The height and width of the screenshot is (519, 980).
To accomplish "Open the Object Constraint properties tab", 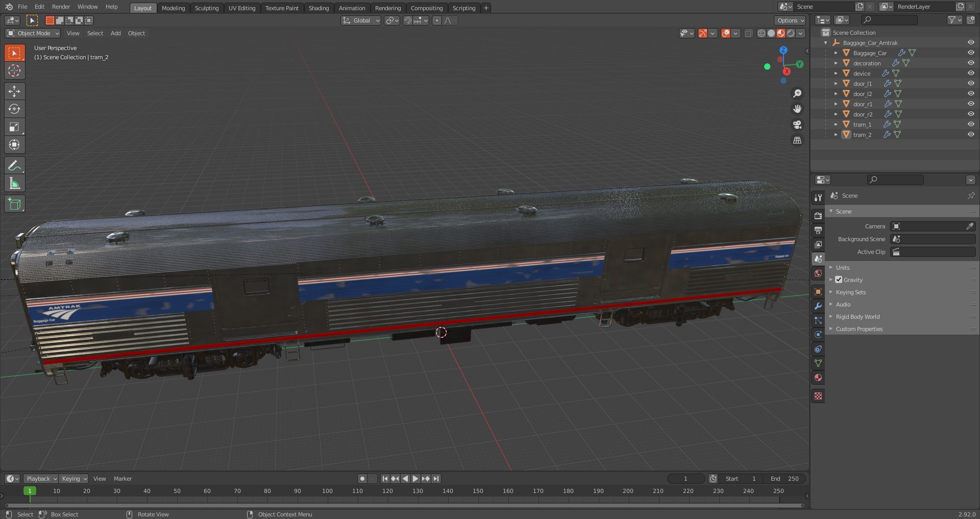I will coord(818,349).
